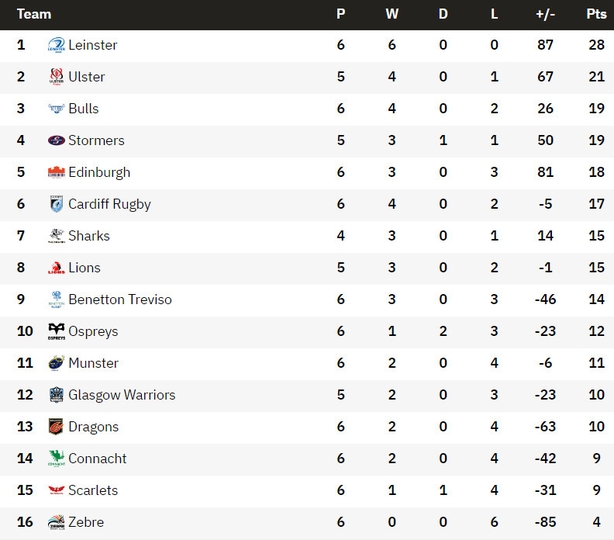
Task: Click the Dragons team crest icon
Action: pos(56,427)
